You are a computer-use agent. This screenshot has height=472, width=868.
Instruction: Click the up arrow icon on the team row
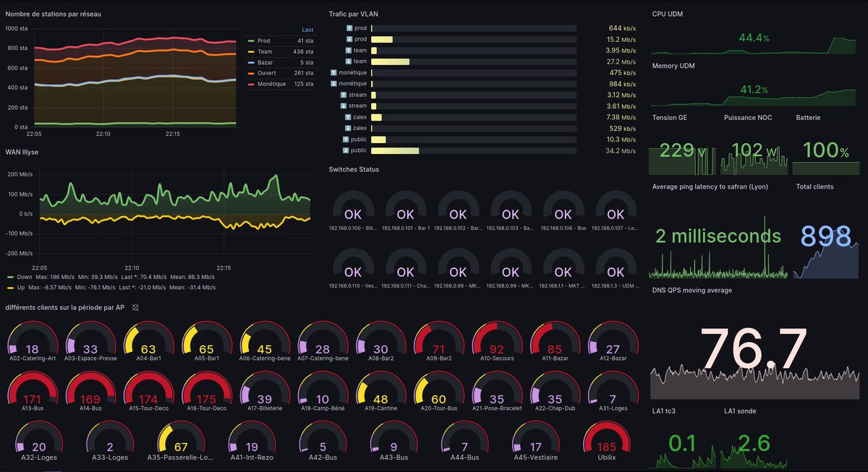[350, 51]
